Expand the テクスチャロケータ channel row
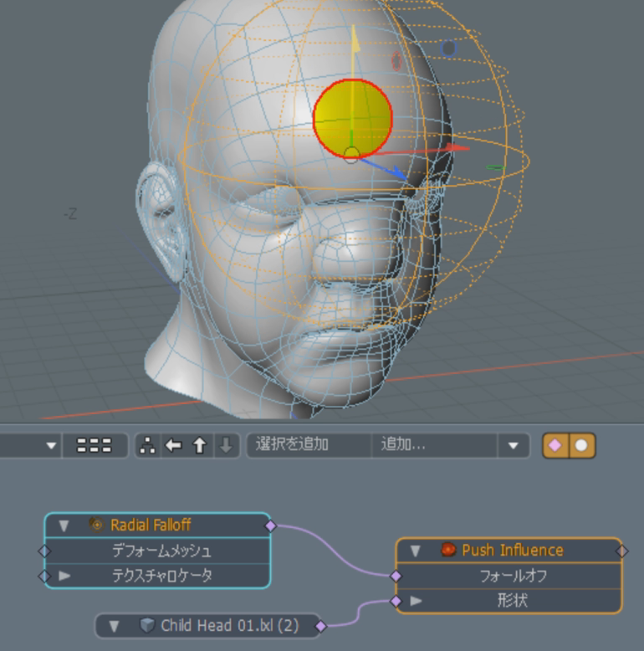This screenshot has height=651, width=644. tap(64, 576)
